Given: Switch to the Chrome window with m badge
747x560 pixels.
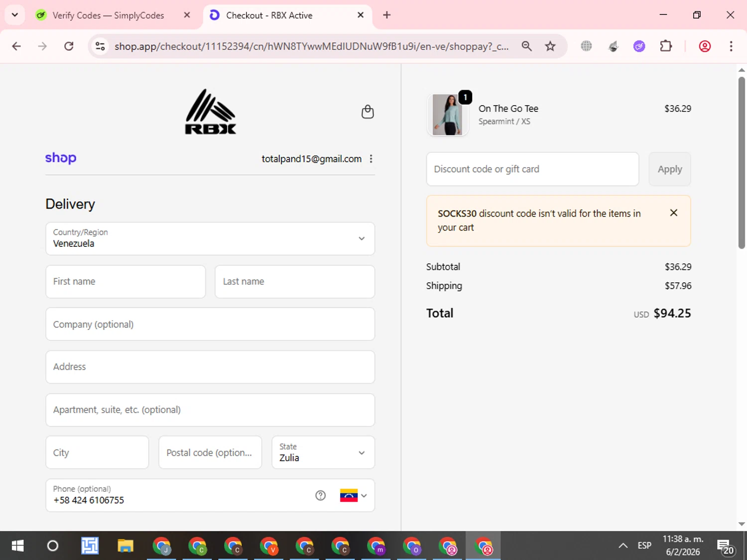Looking at the screenshot, I should coord(376,546).
